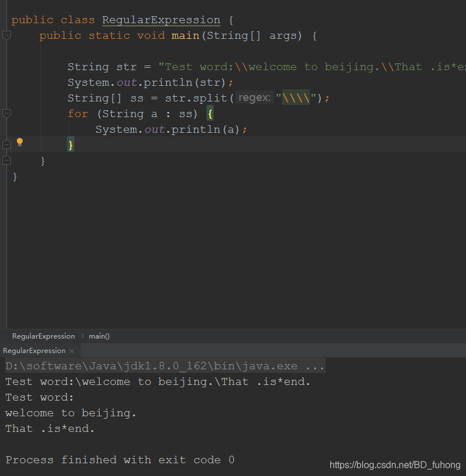Click RegularExpression in the breadcrumb bar
This screenshot has width=466, height=476.
point(44,336)
